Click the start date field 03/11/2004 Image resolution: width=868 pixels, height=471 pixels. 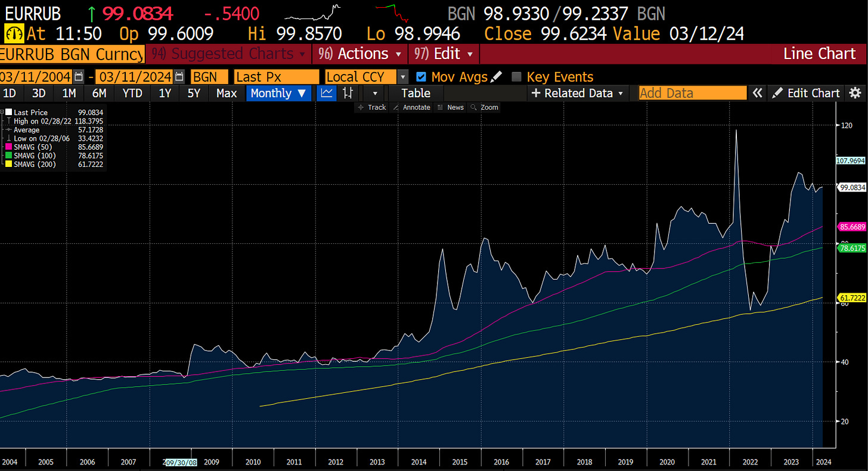click(36, 77)
